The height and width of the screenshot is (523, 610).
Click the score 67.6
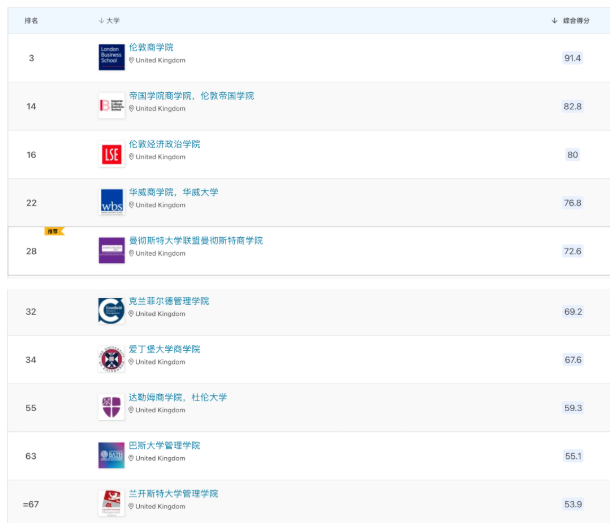(x=573, y=360)
